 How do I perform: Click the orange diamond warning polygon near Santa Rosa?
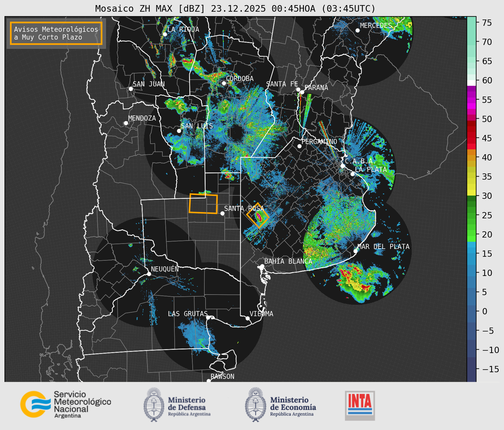[258, 216]
